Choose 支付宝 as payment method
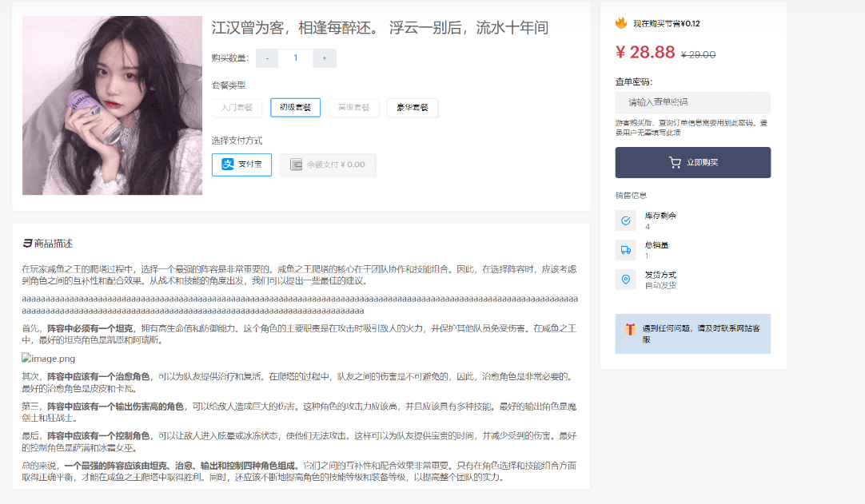 tap(241, 165)
